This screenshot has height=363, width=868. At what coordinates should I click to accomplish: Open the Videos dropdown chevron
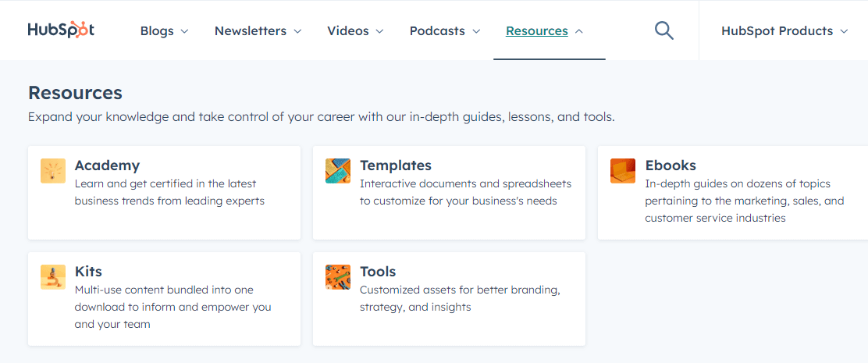tap(379, 31)
